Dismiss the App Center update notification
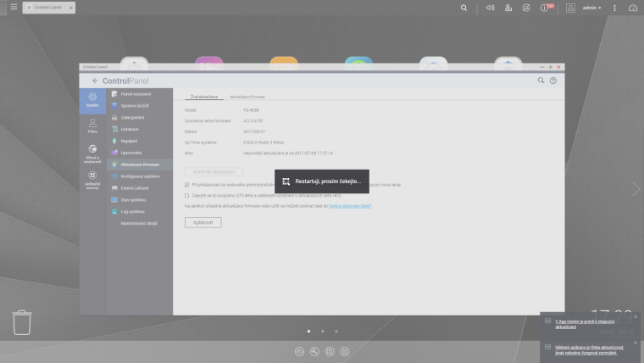Screen dimensions: 644x363 click(636, 317)
